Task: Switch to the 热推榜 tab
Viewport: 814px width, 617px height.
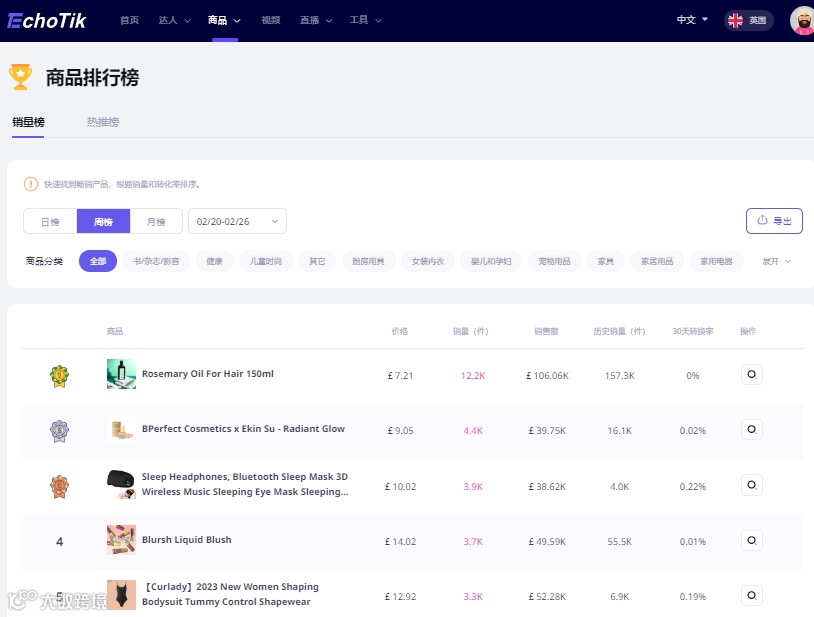Action: (x=103, y=122)
